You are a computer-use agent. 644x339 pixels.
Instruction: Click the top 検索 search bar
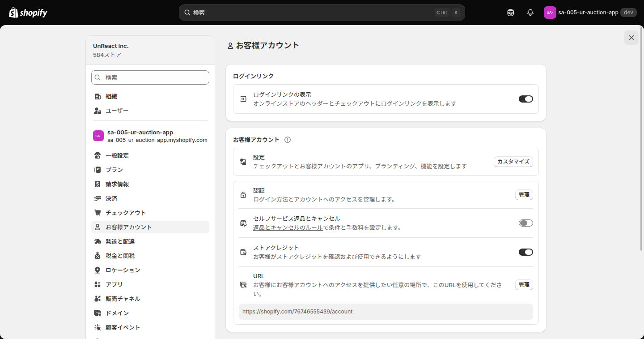322,13
